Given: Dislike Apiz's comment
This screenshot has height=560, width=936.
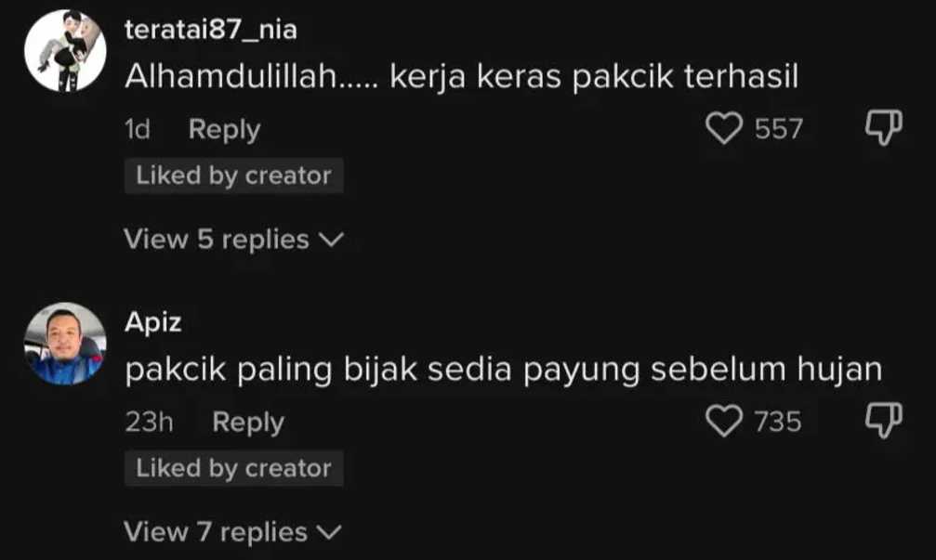Looking at the screenshot, I should click(883, 422).
